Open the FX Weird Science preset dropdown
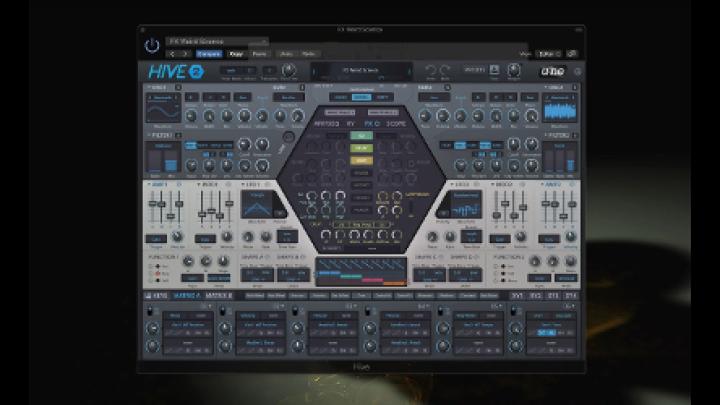The width and height of the screenshot is (720, 405). click(217, 41)
